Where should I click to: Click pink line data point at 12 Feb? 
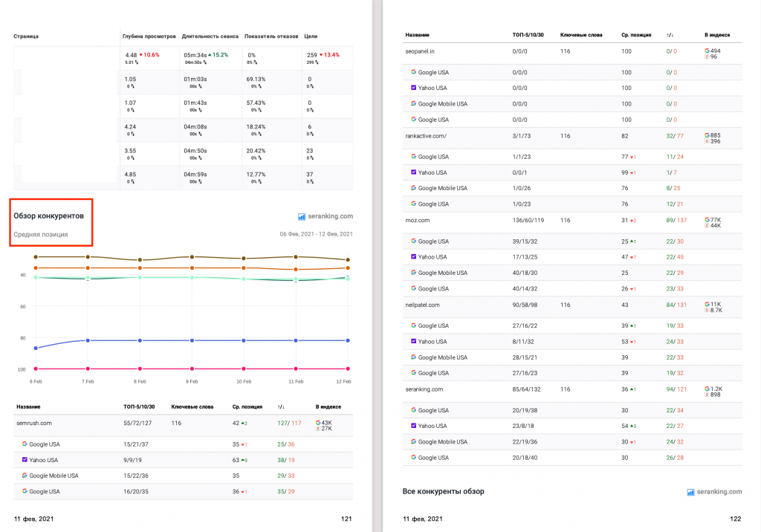click(348, 369)
